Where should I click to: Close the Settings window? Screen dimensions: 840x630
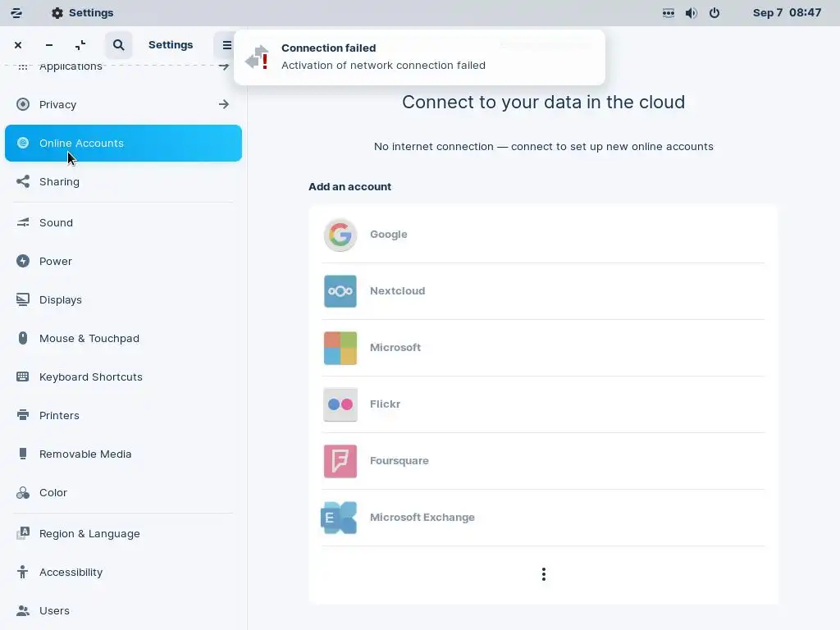coord(18,45)
